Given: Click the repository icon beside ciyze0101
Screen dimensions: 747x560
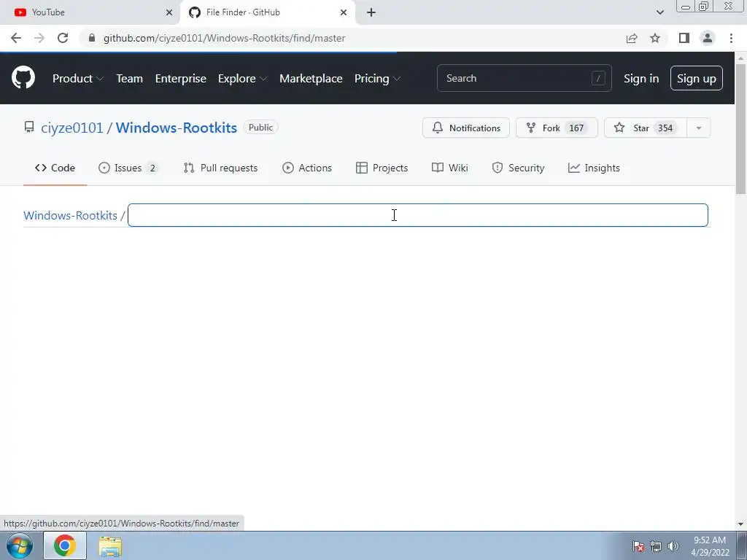Looking at the screenshot, I should click(29, 127).
